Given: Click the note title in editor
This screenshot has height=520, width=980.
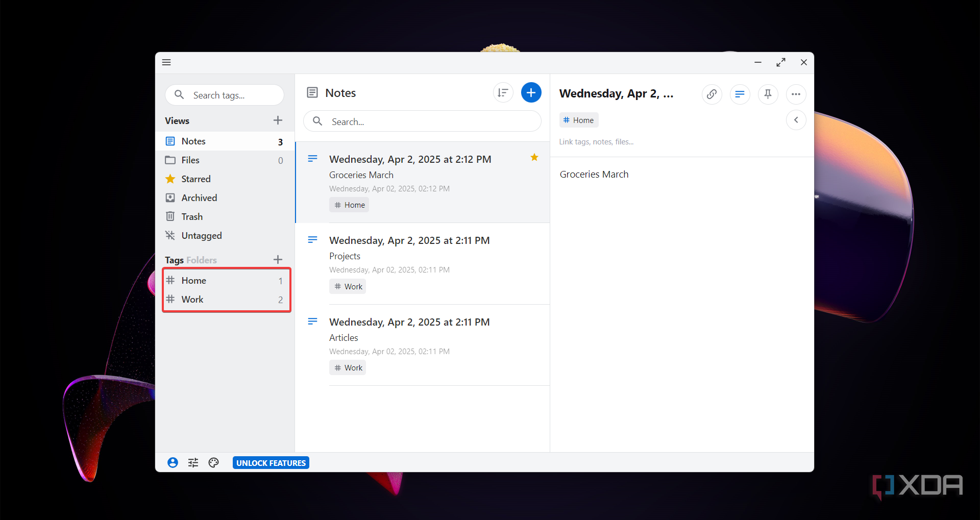Looking at the screenshot, I should [616, 94].
